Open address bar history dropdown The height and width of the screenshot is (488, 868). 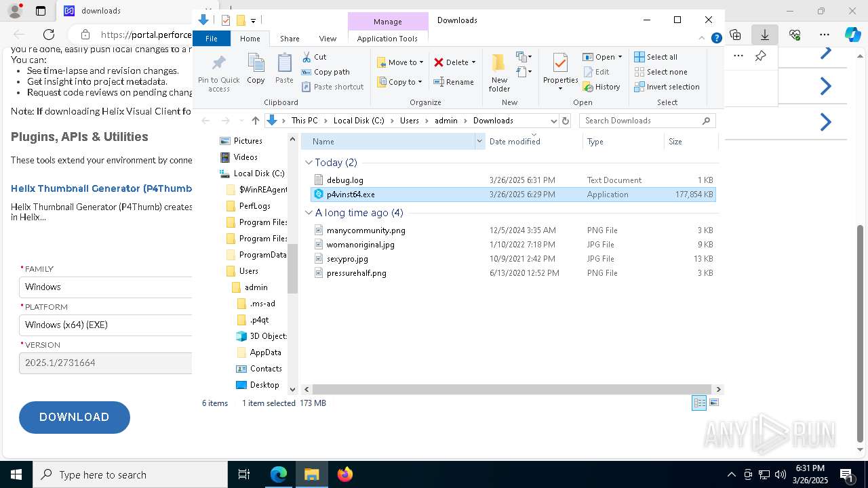[x=553, y=121]
